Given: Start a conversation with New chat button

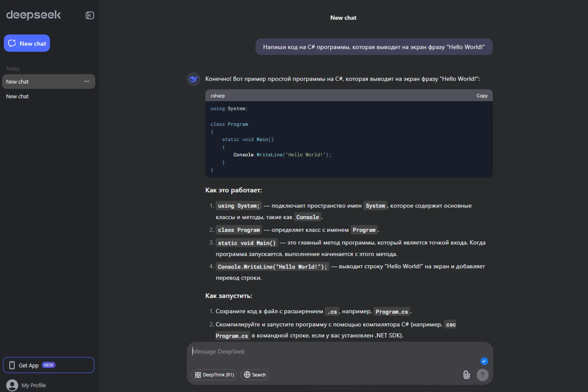Looking at the screenshot, I should [27, 43].
